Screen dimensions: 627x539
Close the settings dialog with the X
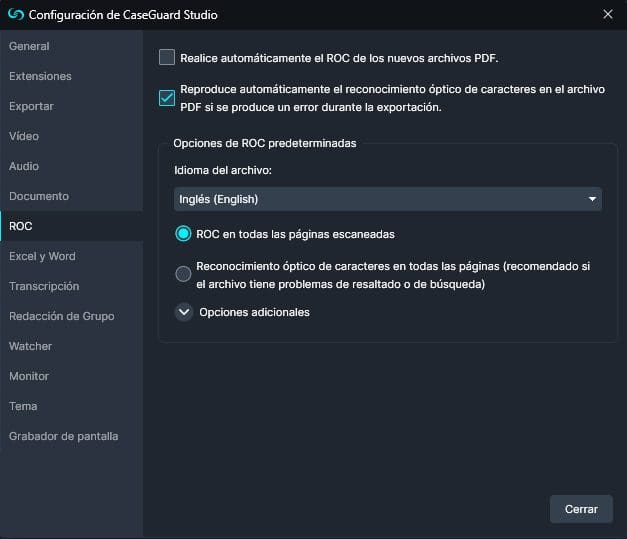(608, 14)
